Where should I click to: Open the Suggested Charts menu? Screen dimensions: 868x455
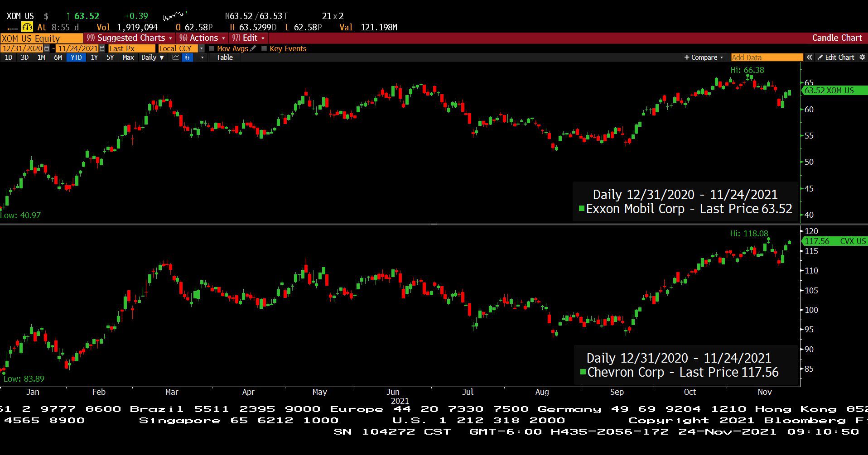click(x=130, y=38)
